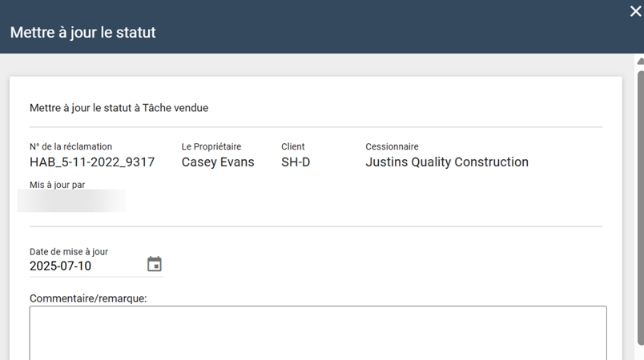
Task: Click the Date de mise à jour label
Action: coord(66,251)
